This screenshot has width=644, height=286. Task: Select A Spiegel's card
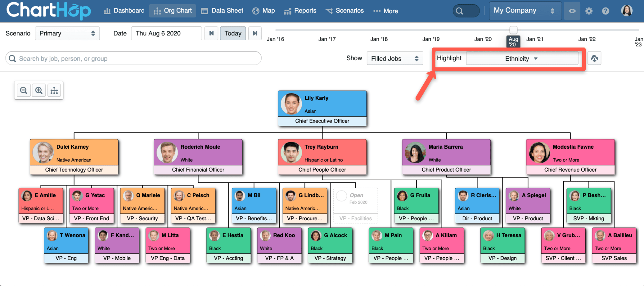tap(528, 205)
